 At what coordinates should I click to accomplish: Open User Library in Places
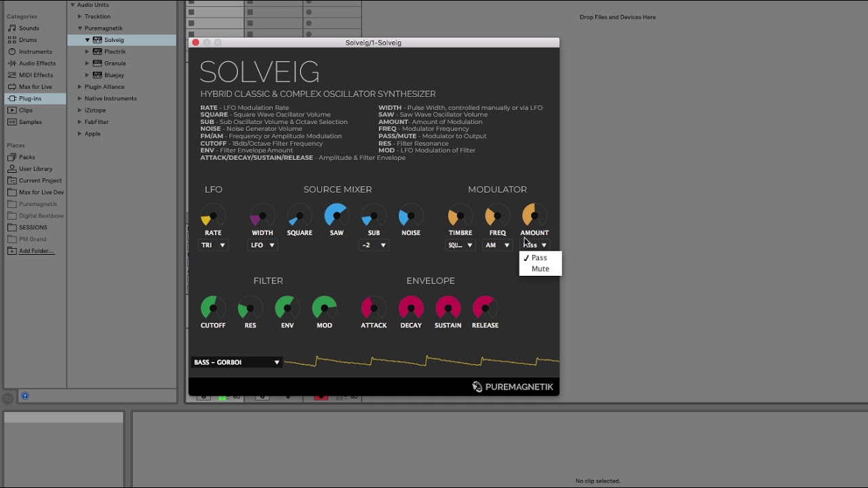coord(35,169)
